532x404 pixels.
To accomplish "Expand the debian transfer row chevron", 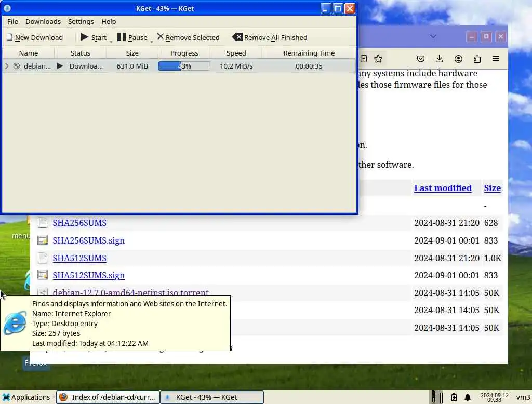I will 6,66.
